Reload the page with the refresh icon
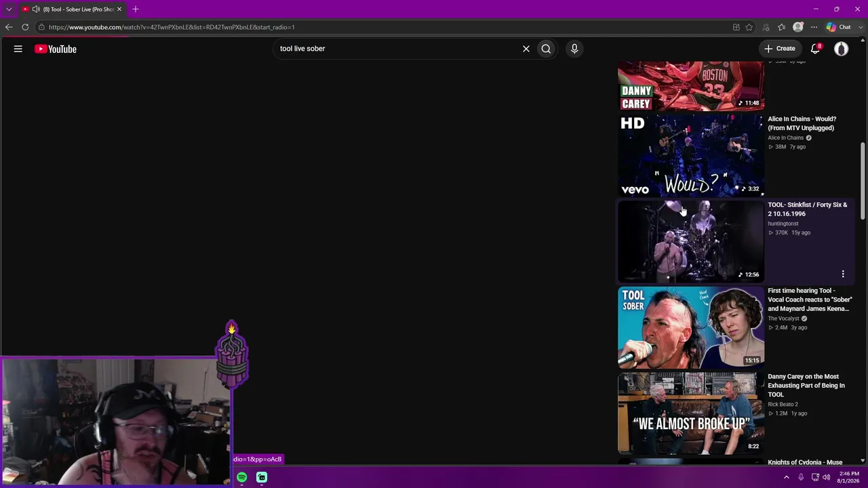 click(25, 27)
